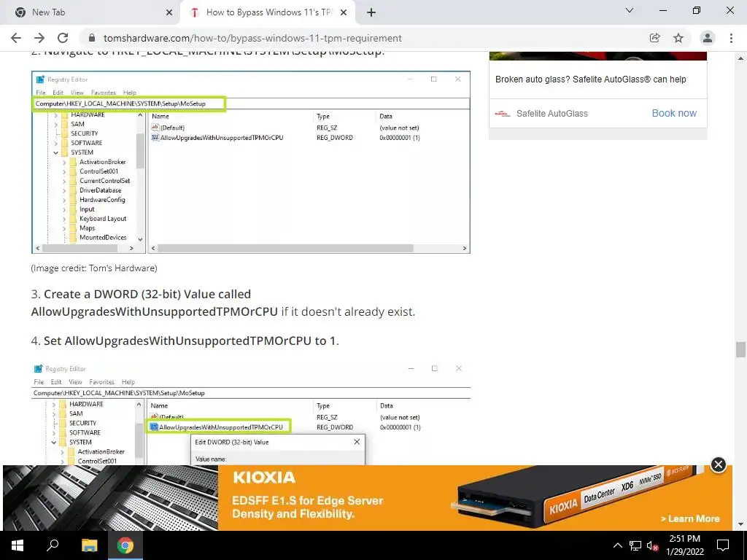
Task: Open the taskbar clock and date
Action: pyautogui.click(x=684, y=545)
